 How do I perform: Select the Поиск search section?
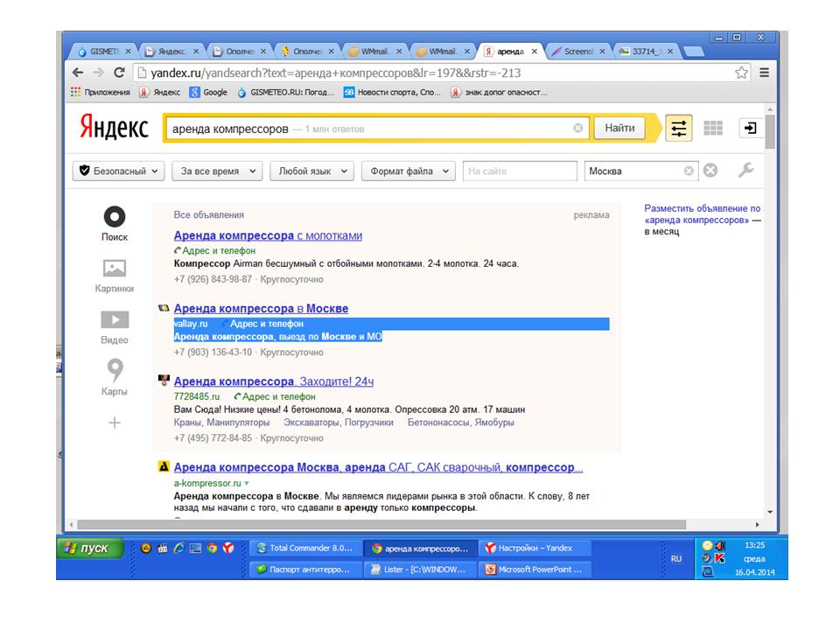(115, 224)
